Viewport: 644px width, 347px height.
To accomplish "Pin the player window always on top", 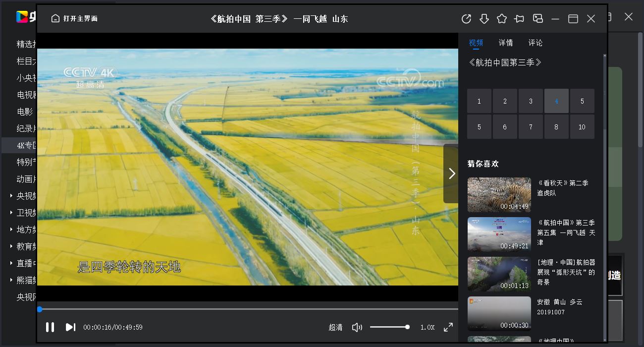I will coord(520,18).
